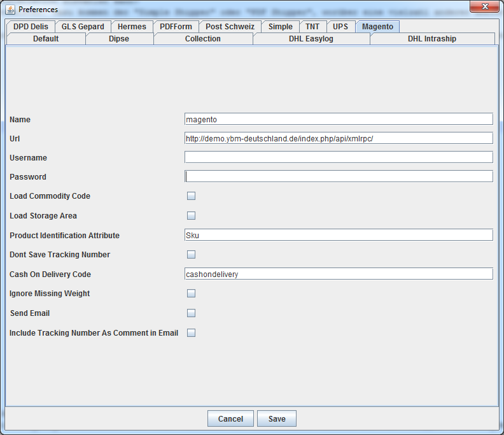504x435 pixels.
Task: Check Dont Save Tracking Number
Action: [x=192, y=255]
